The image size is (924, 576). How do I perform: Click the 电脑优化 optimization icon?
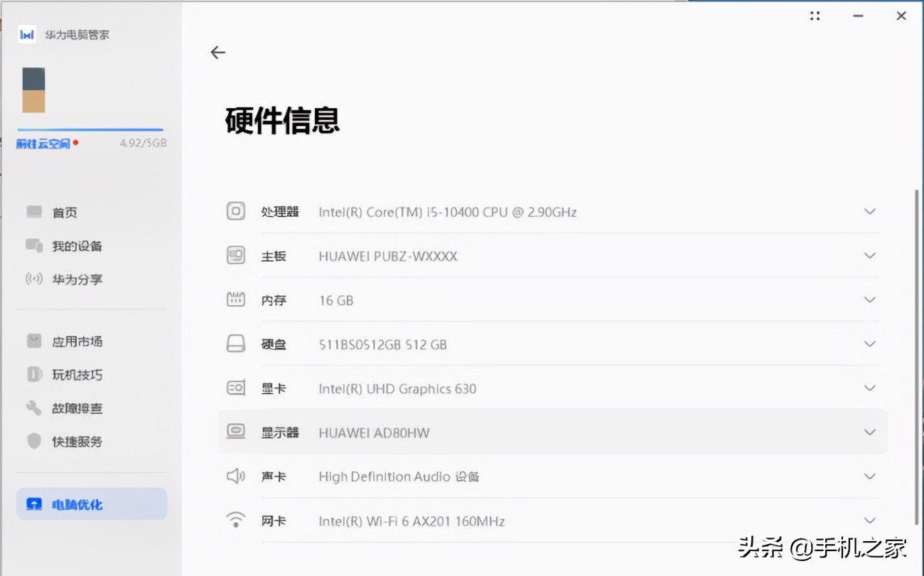pyautogui.click(x=34, y=504)
